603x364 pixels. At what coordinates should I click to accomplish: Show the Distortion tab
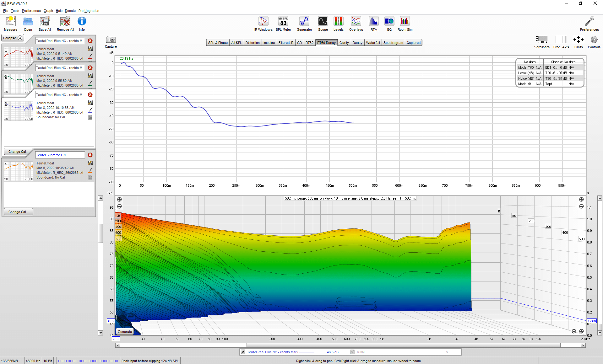tap(253, 43)
